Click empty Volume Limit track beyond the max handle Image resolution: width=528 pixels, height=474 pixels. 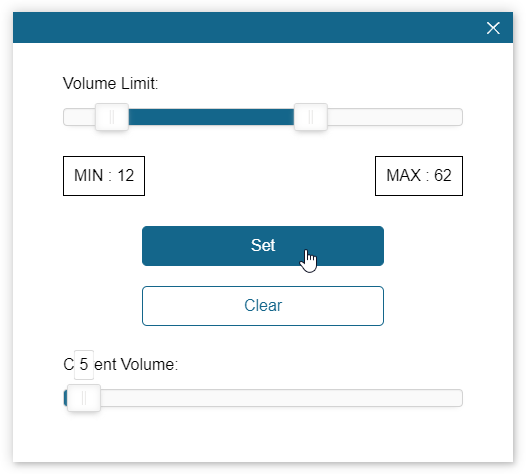(395, 117)
